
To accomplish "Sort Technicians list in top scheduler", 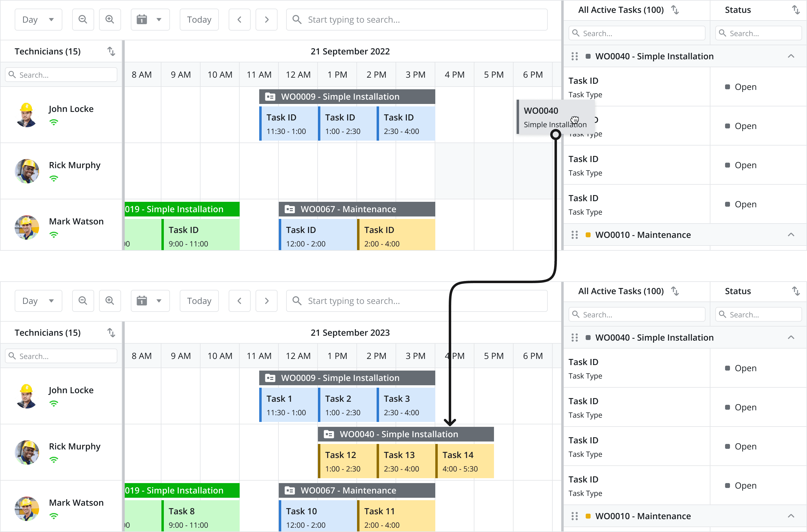I will tap(111, 51).
